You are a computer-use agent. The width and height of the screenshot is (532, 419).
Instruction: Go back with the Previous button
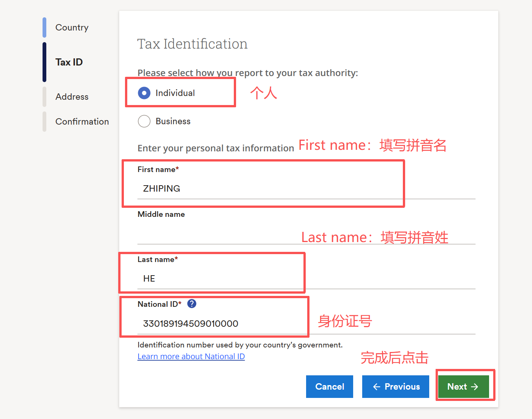[x=396, y=387]
